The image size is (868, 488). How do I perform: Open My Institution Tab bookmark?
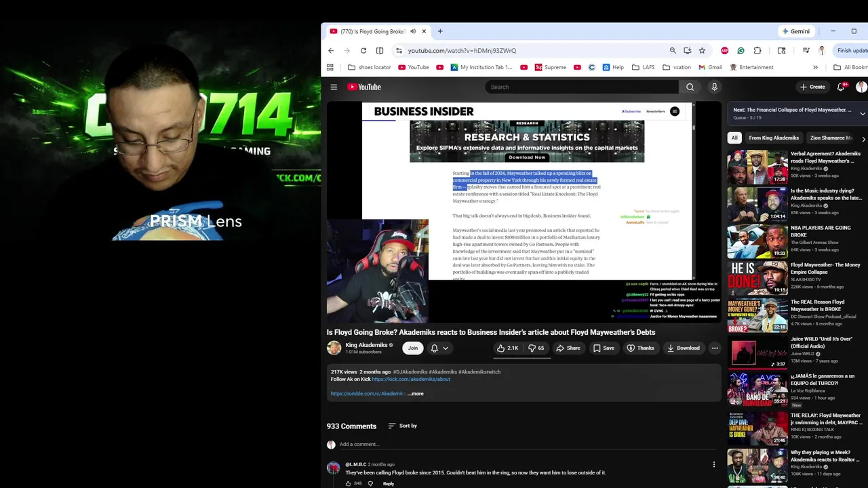click(483, 67)
